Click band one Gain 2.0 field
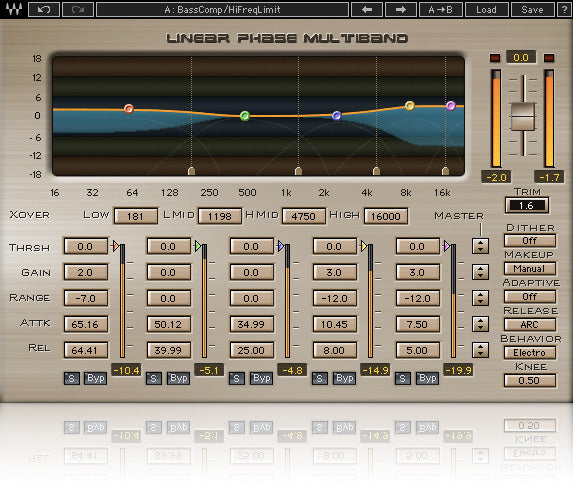The width and height of the screenshot is (573, 497). pyautogui.click(x=86, y=273)
